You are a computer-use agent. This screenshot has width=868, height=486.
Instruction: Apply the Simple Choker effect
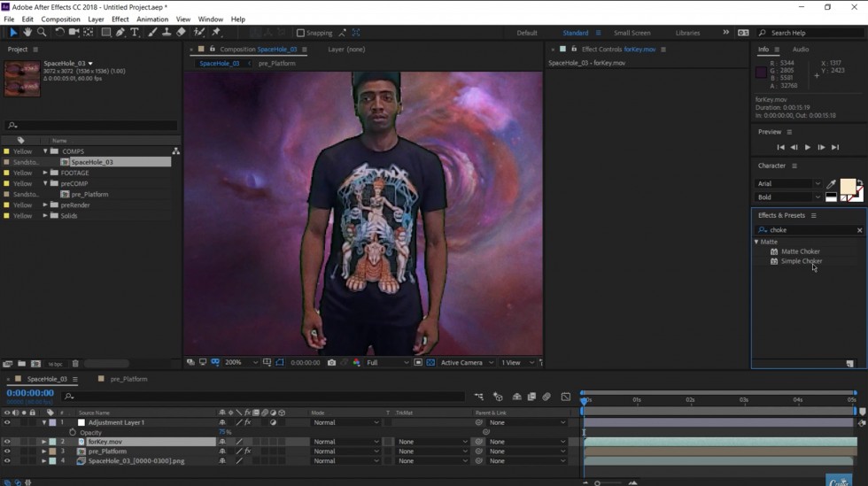click(801, 261)
